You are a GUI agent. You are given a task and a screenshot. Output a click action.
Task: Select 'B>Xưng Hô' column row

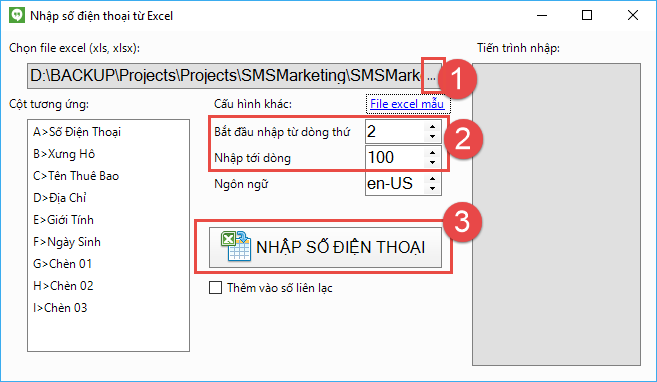pyautogui.click(x=108, y=154)
